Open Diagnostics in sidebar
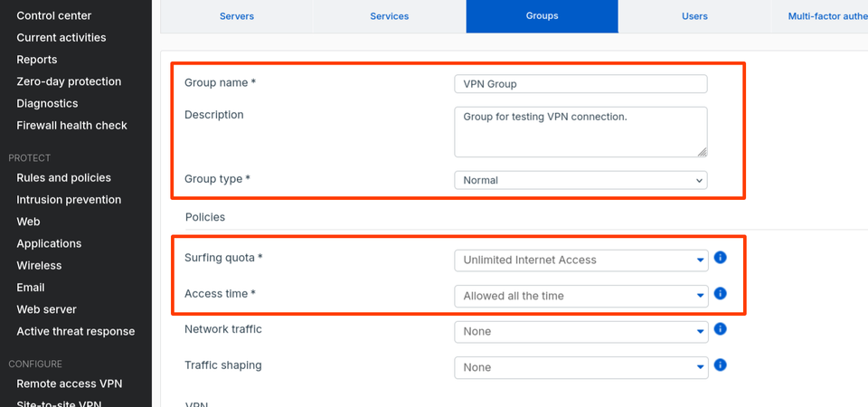Screen dimensions: 868x407 47,103
